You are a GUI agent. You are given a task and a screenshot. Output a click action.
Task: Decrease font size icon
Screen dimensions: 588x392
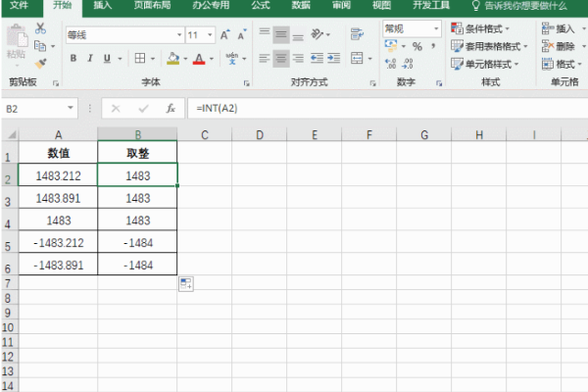click(x=242, y=35)
